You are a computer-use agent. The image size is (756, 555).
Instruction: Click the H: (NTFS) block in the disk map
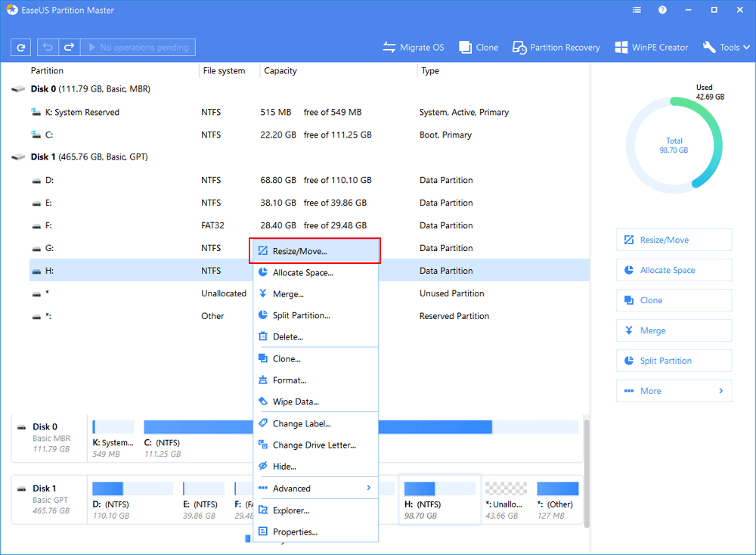pos(439,499)
